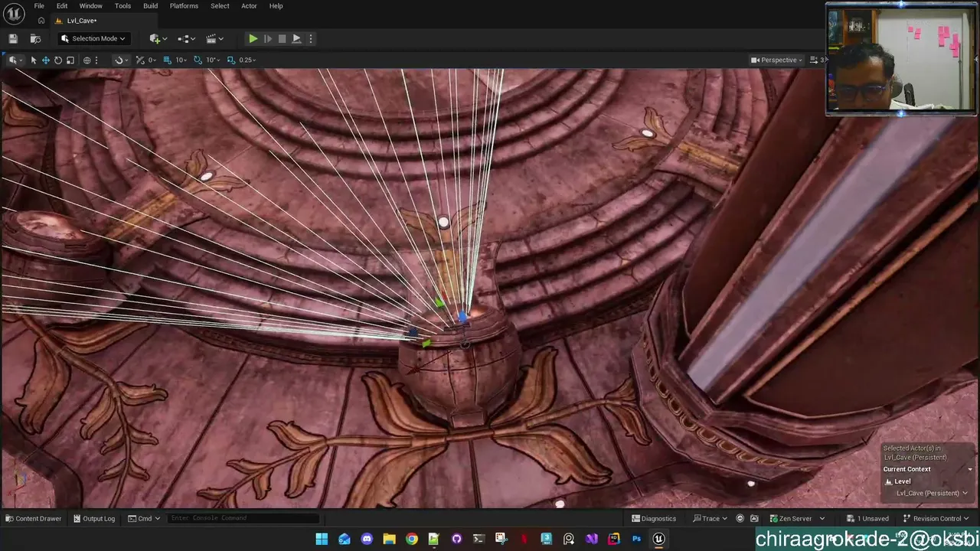
Task: Open the Lvl_Cave (Persistent) context dropdown
Action: coord(932,493)
